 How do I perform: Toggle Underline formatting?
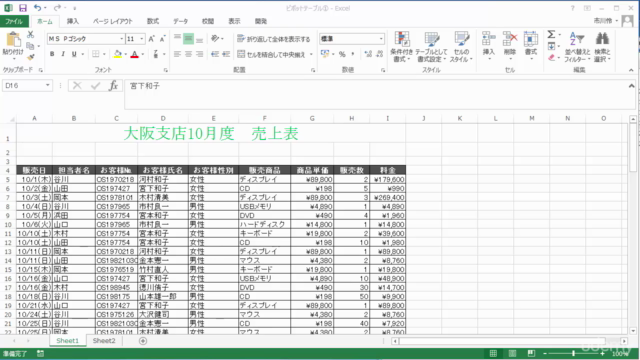pos(74,54)
